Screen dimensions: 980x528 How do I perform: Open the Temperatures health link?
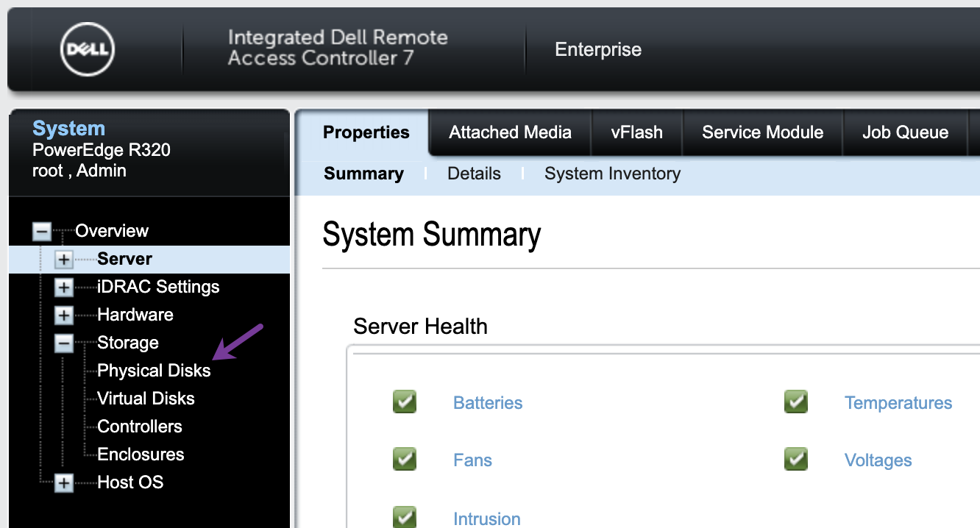click(898, 403)
